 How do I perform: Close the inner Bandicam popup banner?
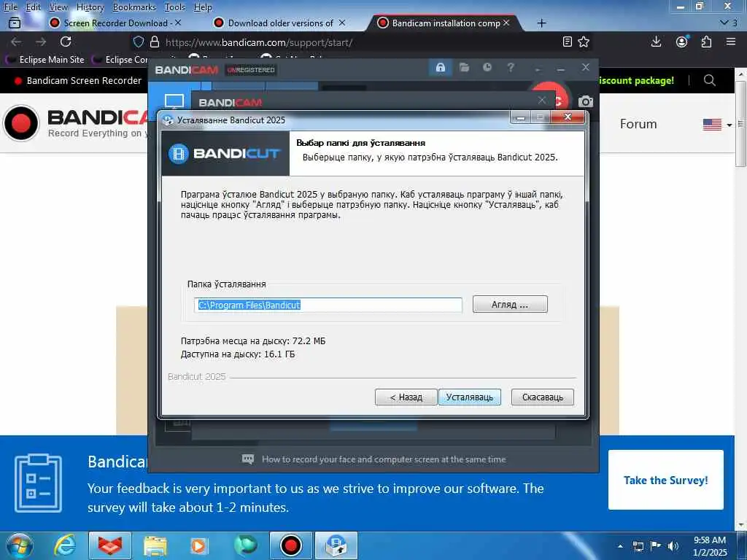tap(542, 100)
